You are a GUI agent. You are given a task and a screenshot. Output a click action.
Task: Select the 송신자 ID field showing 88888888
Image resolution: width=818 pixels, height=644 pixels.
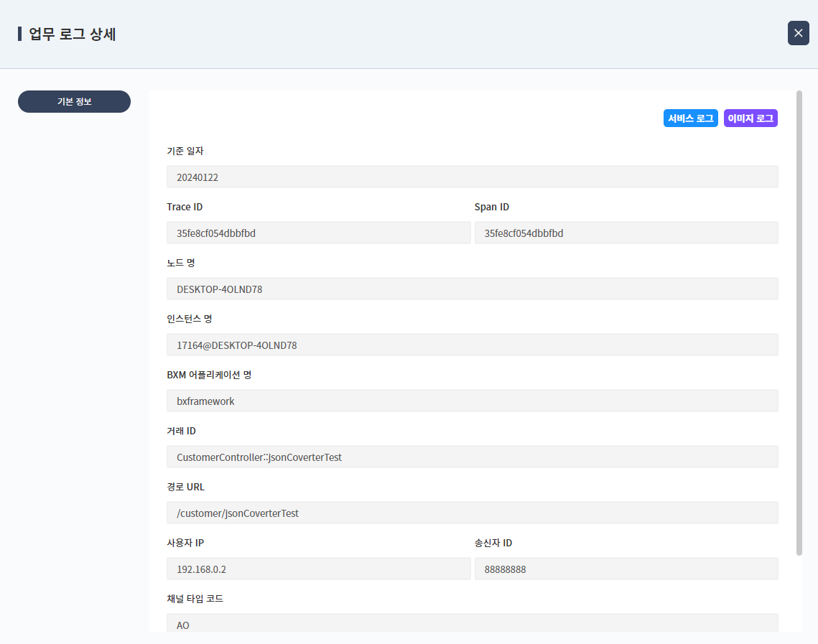(x=626, y=569)
